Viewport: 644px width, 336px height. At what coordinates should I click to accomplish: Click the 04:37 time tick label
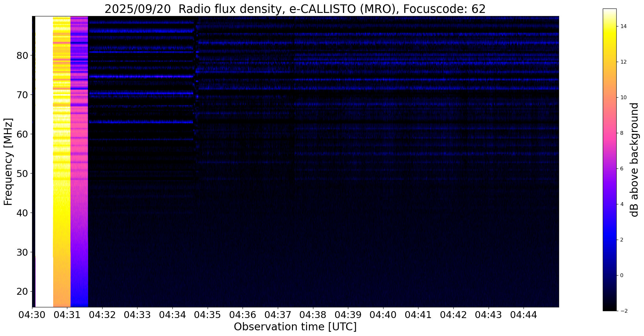(x=278, y=315)
